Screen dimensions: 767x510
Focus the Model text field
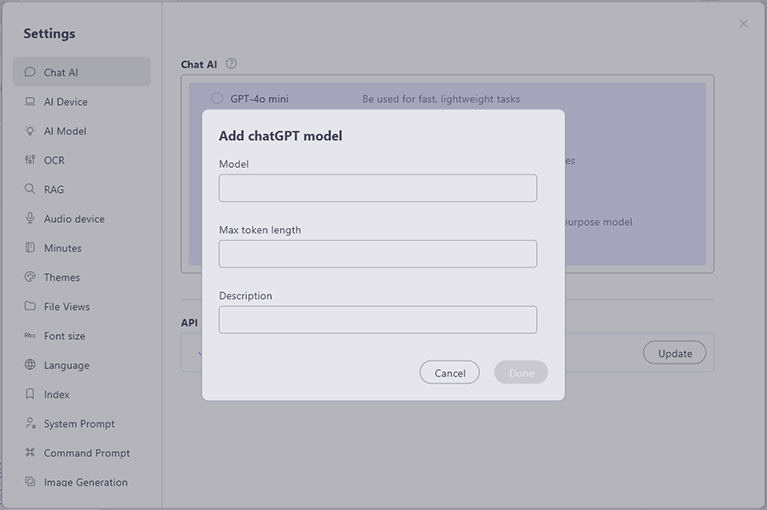tap(377, 188)
